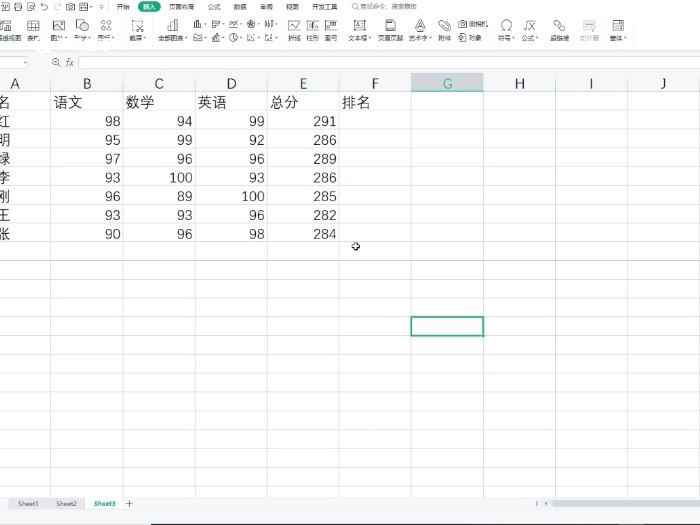This screenshot has width=700, height=525.
Task: Switch to the Sheet1 tab
Action: [x=28, y=504]
